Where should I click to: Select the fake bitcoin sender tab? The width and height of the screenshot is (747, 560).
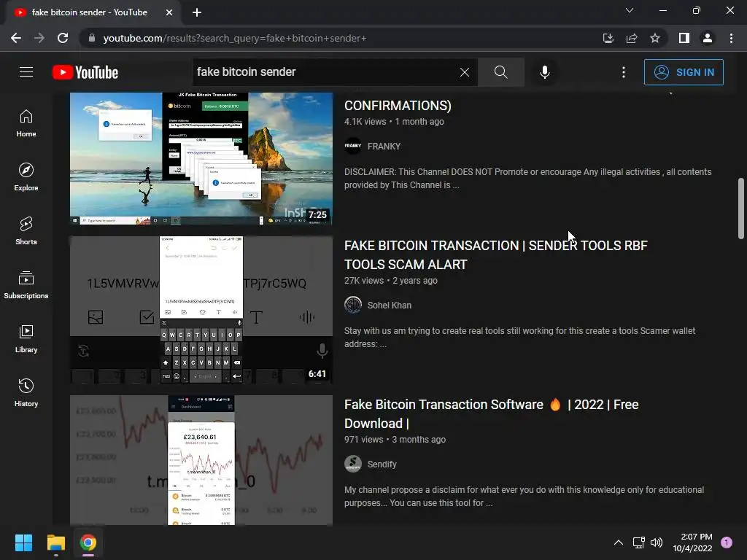tap(90, 12)
